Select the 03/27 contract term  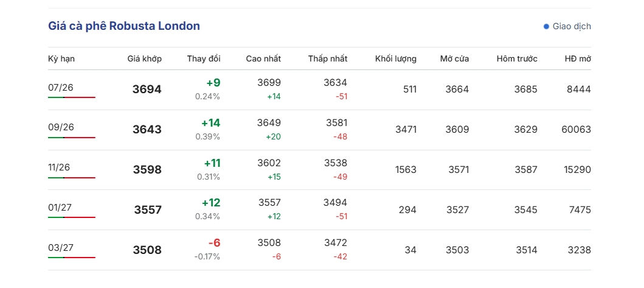(60, 248)
